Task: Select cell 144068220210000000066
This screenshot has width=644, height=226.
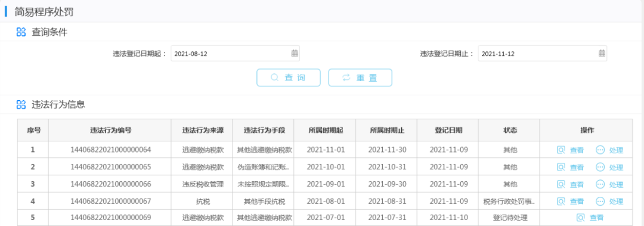Action: pyautogui.click(x=110, y=184)
